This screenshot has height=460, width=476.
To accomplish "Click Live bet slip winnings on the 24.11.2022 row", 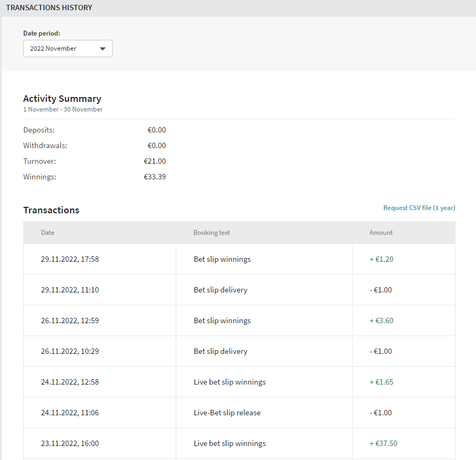I will pyautogui.click(x=230, y=382).
